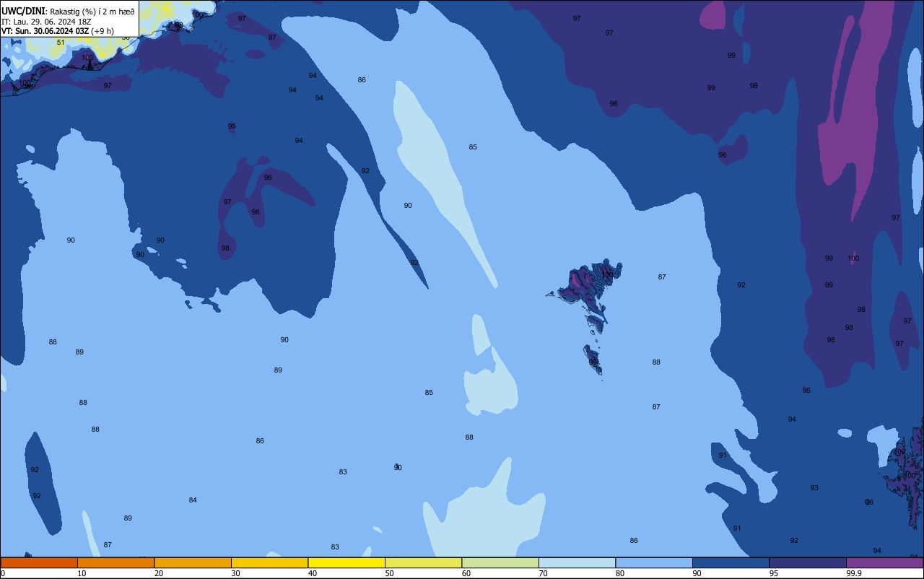Click the 50 legend tick label
Image resolution: width=924 pixels, height=579 pixels.
click(x=389, y=573)
